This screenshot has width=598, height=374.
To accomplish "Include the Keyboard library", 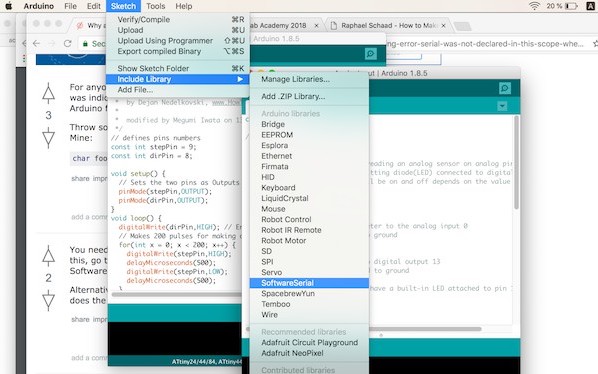I will click(309, 188).
